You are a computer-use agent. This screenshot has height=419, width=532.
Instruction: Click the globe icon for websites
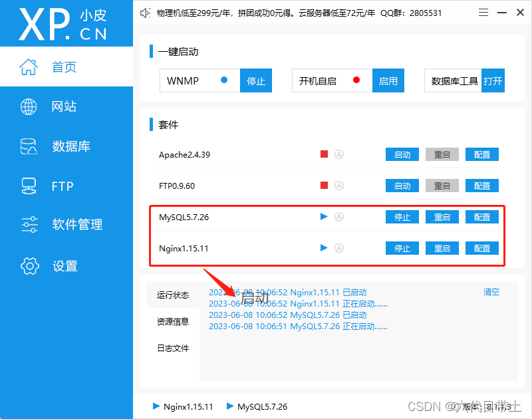click(29, 106)
